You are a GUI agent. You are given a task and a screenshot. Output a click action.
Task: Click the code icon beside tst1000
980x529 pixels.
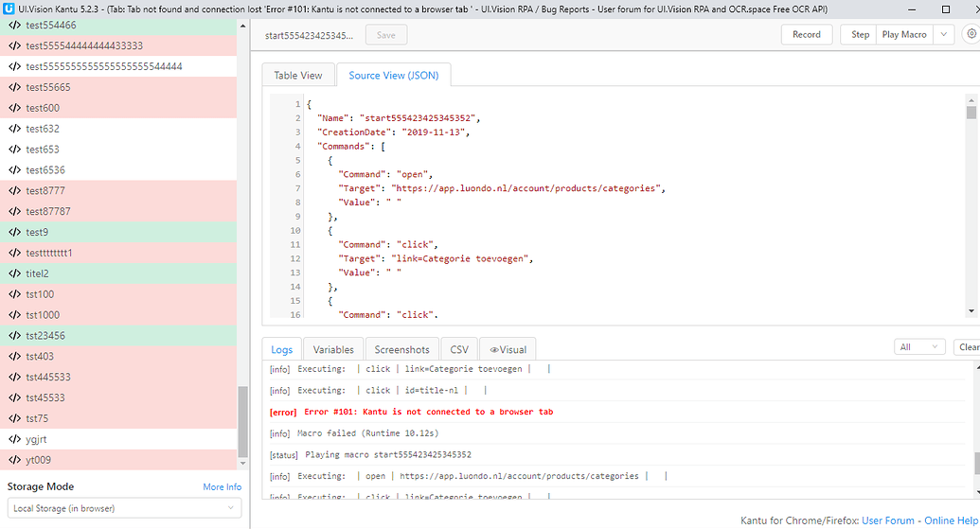pyautogui.click(x=14, y=315)
